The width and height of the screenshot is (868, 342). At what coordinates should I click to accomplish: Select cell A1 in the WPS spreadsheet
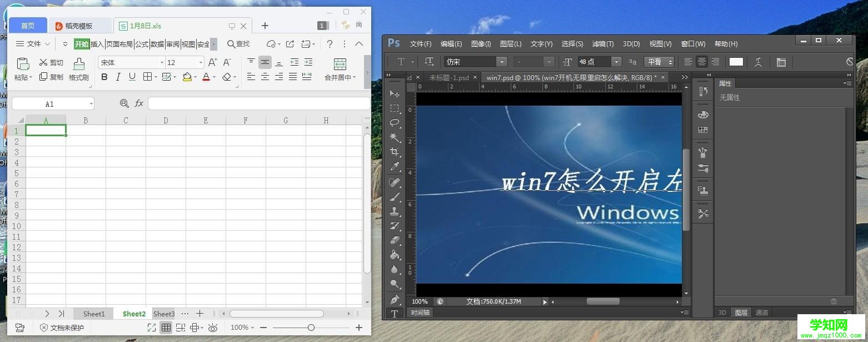coord(46,131)
